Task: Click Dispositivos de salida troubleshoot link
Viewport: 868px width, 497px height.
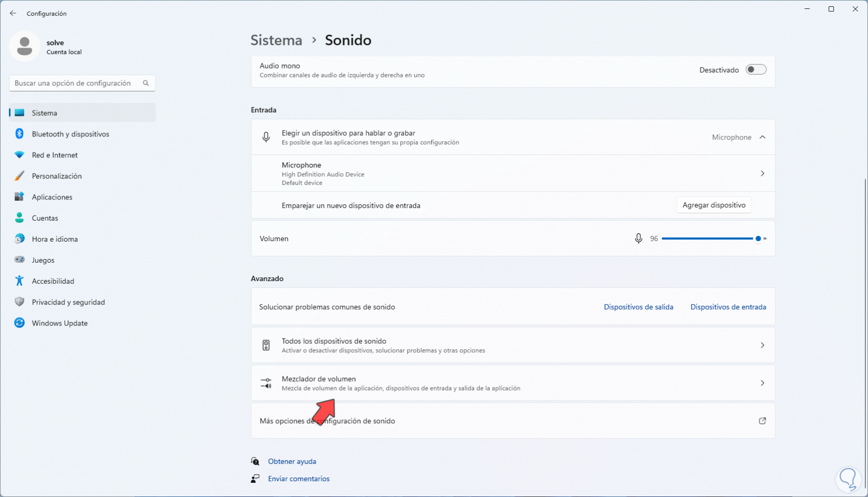Action: (x=638, y=307)
